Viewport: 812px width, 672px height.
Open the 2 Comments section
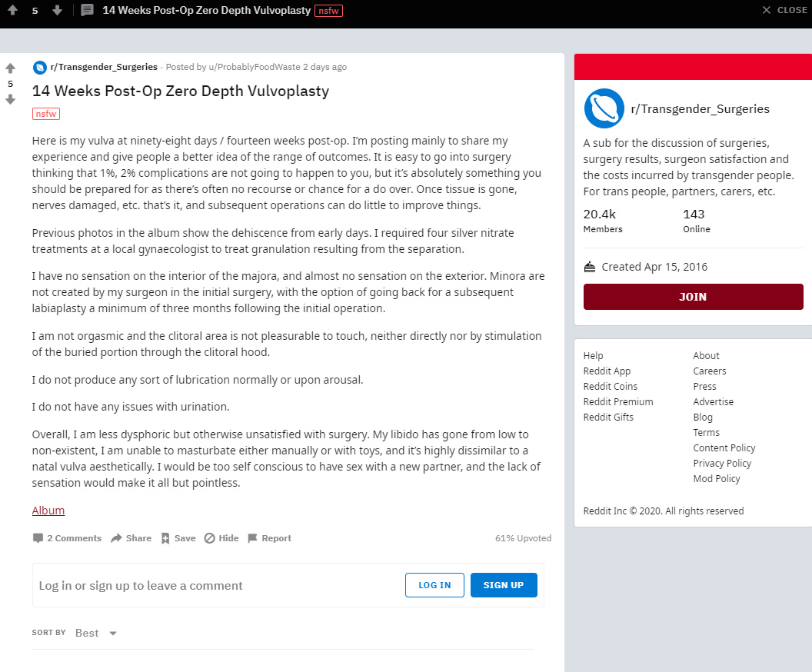[67, 538]
